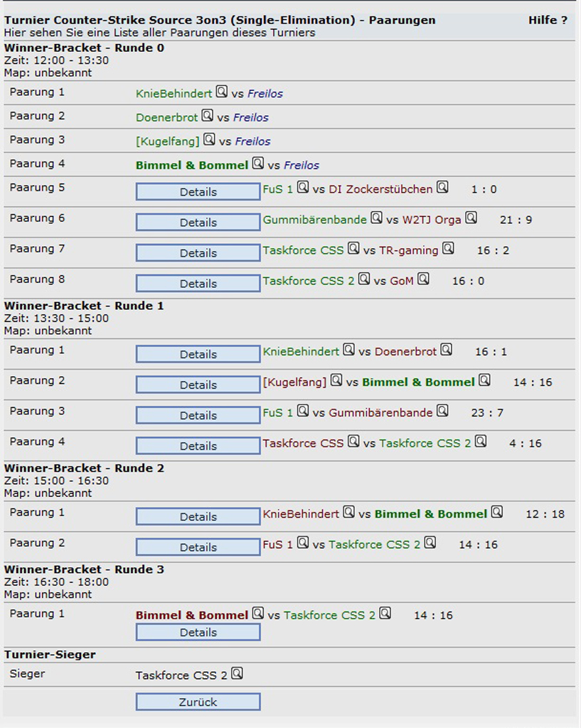Open Details for FuS 1 vs Gummibärenbande
The image size is (581, 728).
[198, 415]
